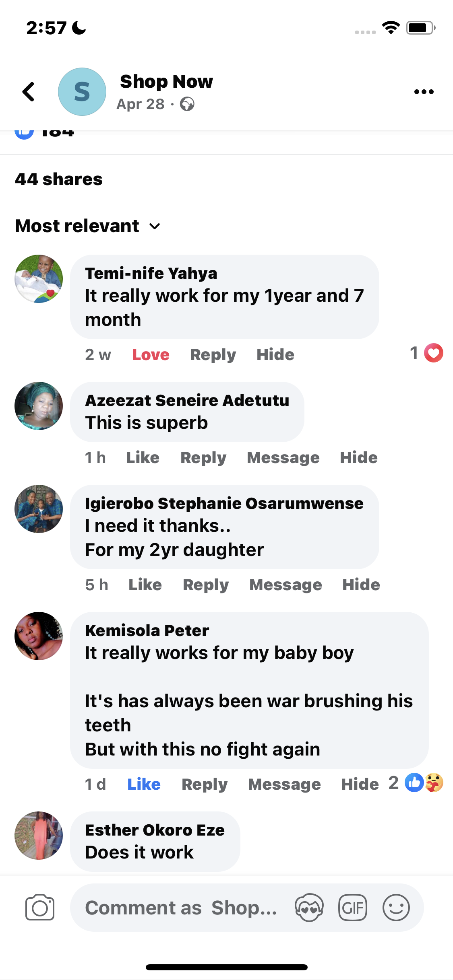Open the avatar sticker picker icon
Image resolution: width=453 pixels, height=980 pixels.
(x=309, y=908)
